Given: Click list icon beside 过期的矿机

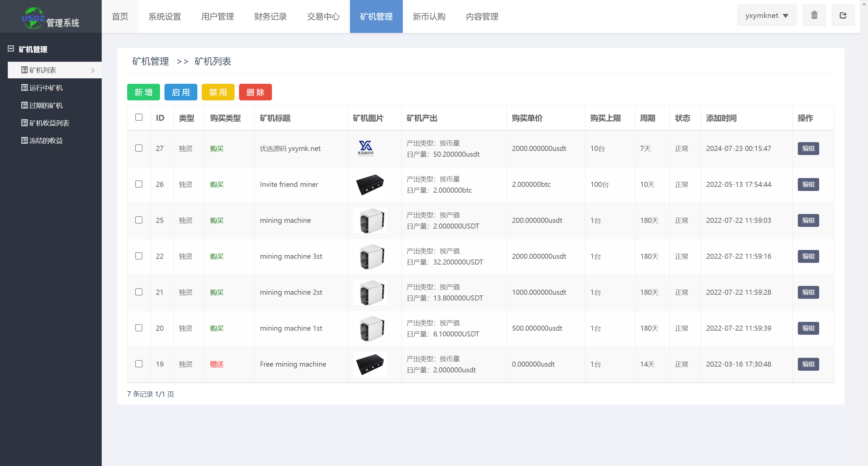Looking at the screenshot, I should click(x=24, y=105).
